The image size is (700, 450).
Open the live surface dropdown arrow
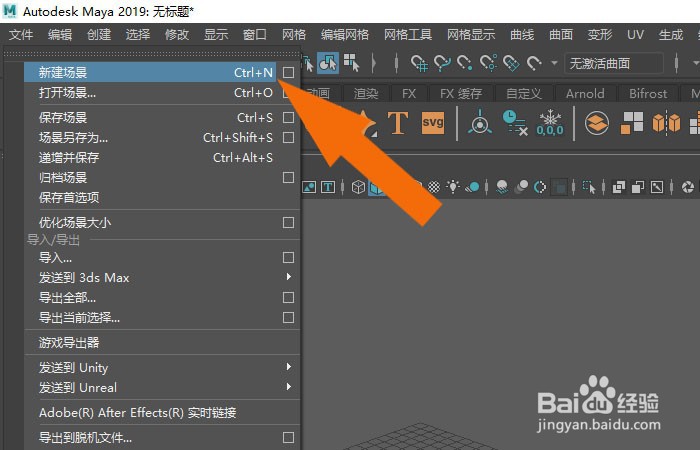[554, 63]
